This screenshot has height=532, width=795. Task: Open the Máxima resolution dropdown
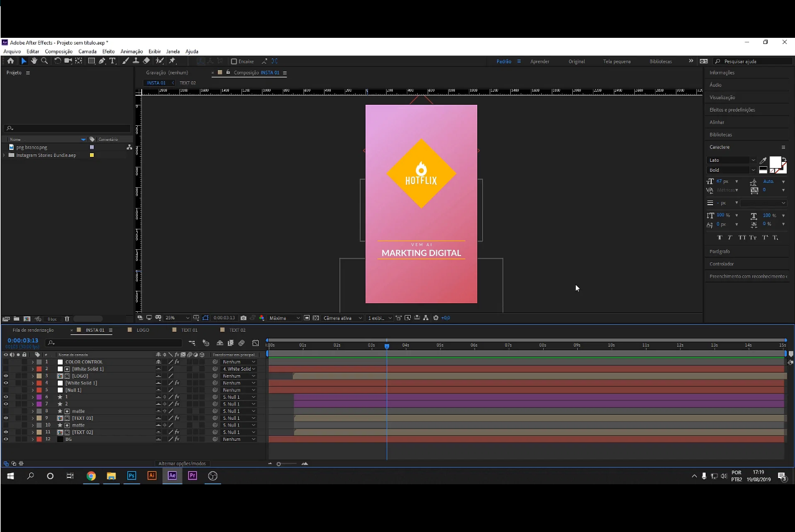click(x=284, y=318)
